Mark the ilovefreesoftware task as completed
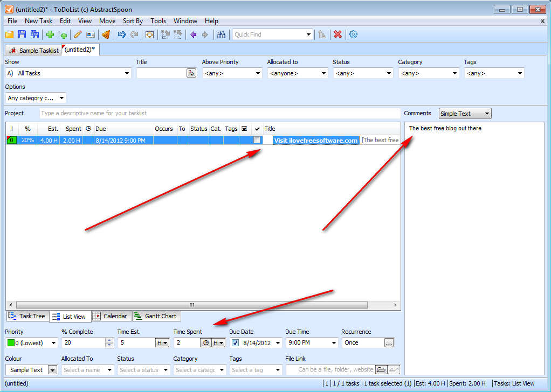 click(x=257, y=140)
